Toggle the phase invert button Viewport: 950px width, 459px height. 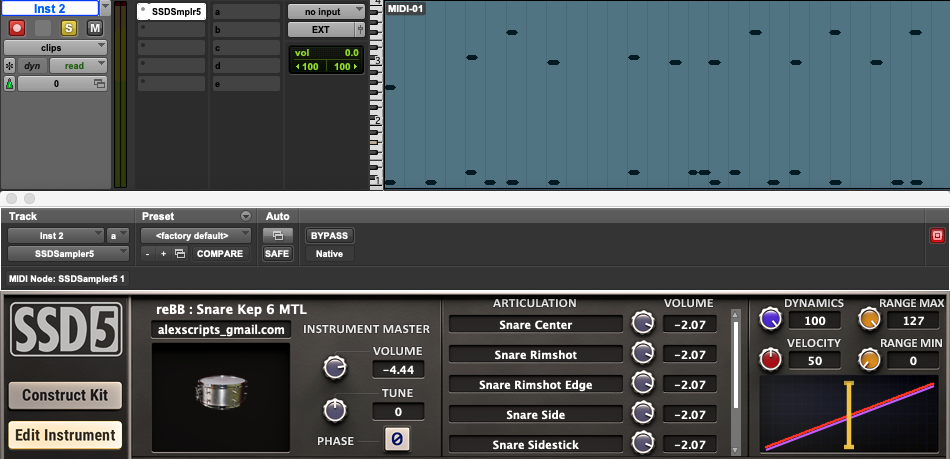[x=397, y=439]
